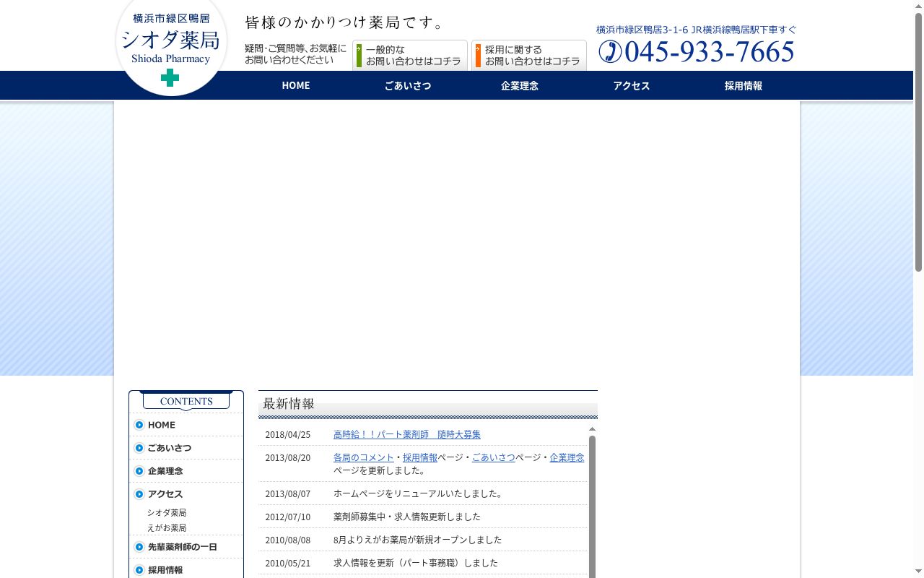The width and height of the screenshot is (924, 578).
Task: Open the 採用情報 link in the 2013/08/20 news
Action: click(420, 457)
